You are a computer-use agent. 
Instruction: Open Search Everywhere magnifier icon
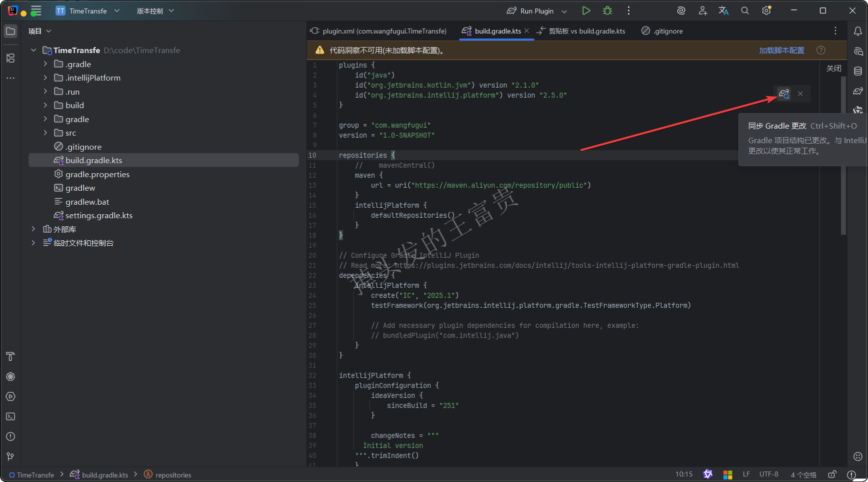tap(745, 11)
